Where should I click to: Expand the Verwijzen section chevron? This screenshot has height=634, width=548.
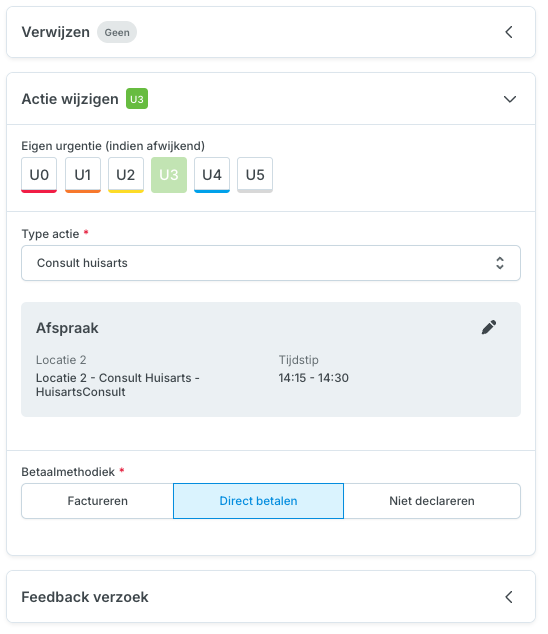point(509,32)
